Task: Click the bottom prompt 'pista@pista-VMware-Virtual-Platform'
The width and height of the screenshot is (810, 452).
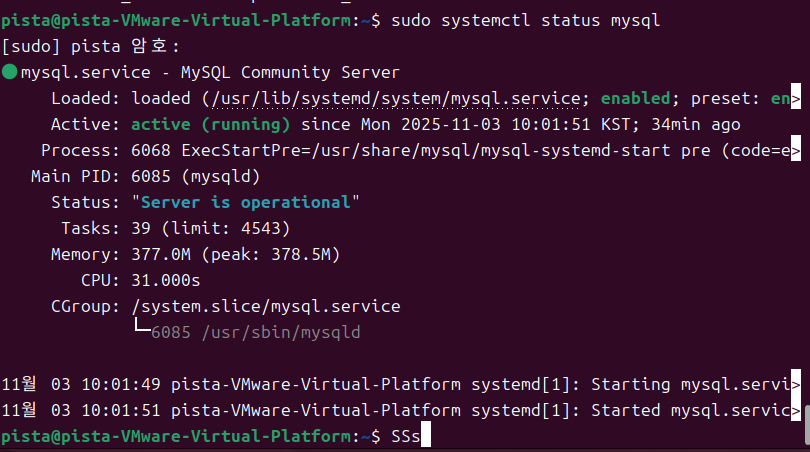Action: pos(177,437)
